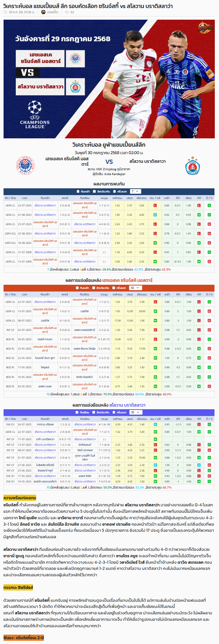Click the prediction ฟันธง : ซรินจ์สกี้ชนะ 2-0

(x=24, y=638)
